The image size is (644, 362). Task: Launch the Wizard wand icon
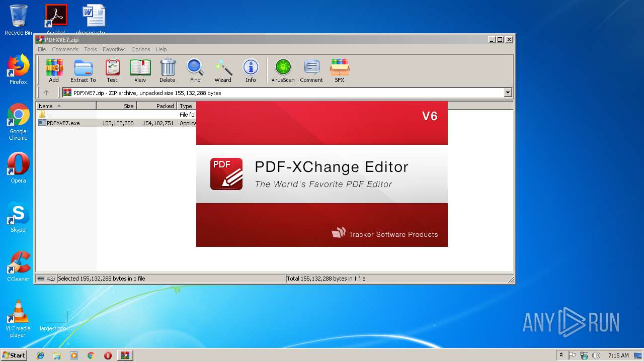[x=223, y=70]
